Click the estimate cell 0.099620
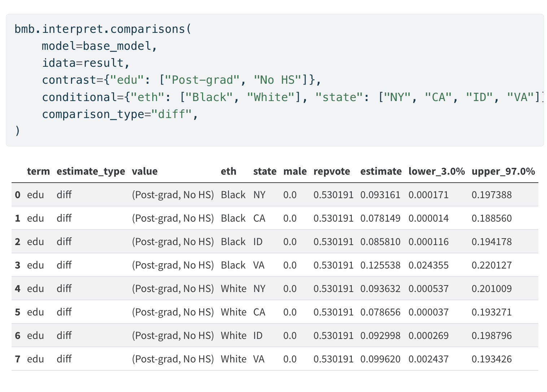 pyautogui.click(x=380, y=359)
